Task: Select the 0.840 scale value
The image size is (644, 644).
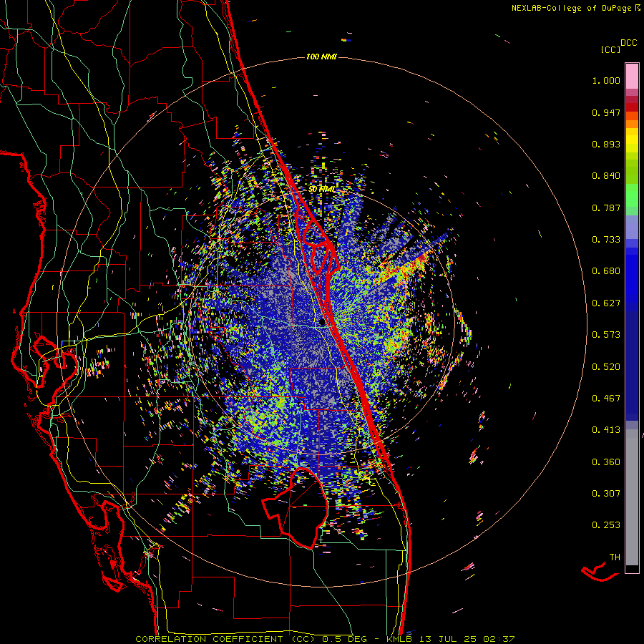Action: pos(606,176)
